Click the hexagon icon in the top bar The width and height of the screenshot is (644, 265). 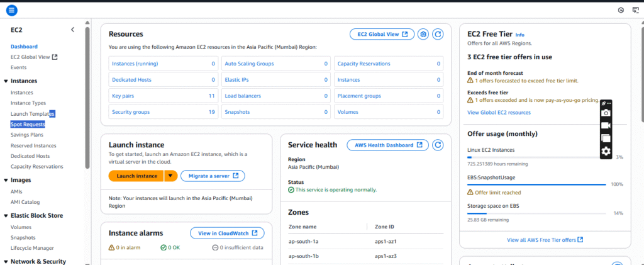[621, 10]
